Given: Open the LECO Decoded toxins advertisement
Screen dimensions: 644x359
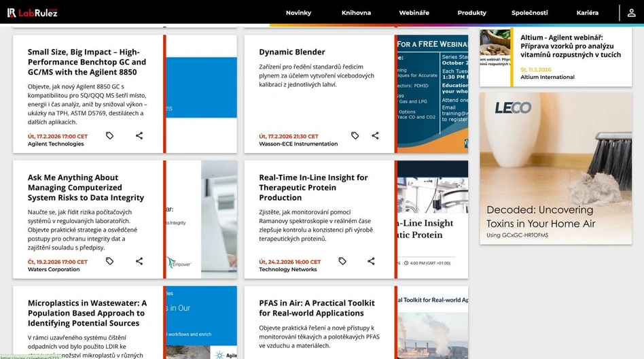Looking at the screenshot, I should click(556, 168).
